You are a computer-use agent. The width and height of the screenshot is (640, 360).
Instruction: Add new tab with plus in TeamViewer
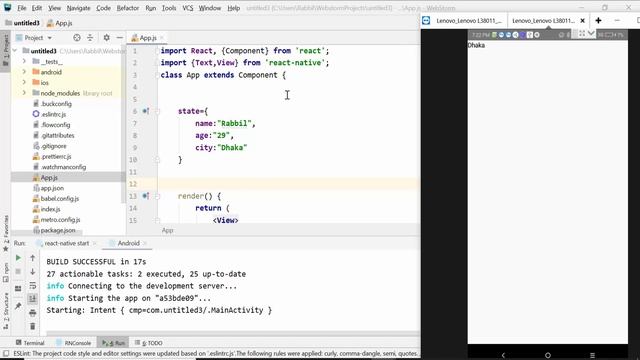point(598,20)
